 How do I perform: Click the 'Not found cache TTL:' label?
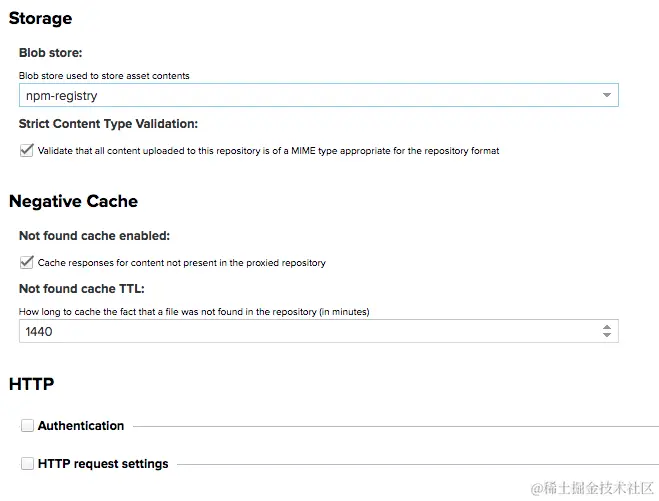pyautogui.click(x=82, y=289)
